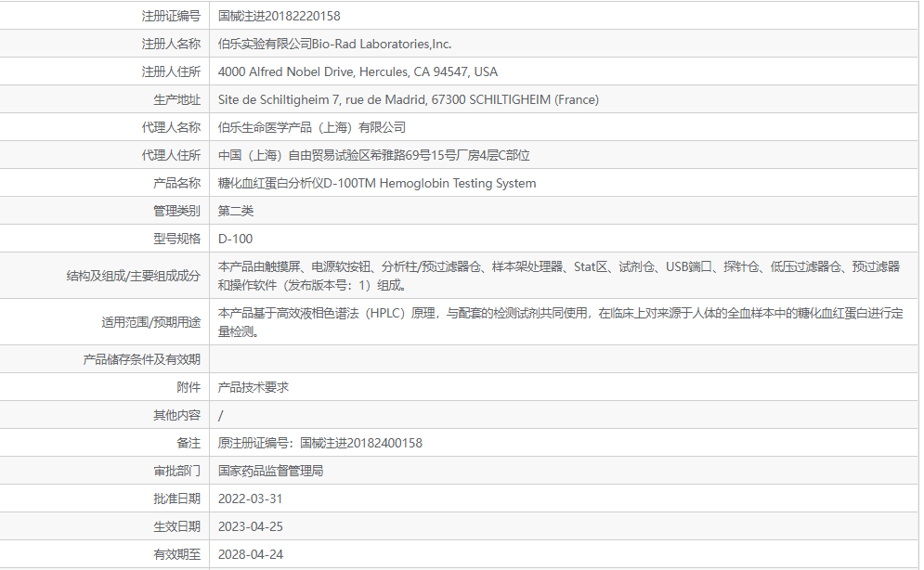The width and height of the screenshot is (924, 570).
Task: Select address 4000 Alfred Nobel Drive, Hercules
Action: tap(358, 71)
